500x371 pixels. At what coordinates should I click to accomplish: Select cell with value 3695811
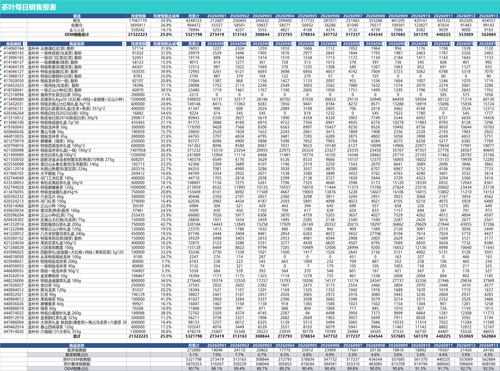138,25
